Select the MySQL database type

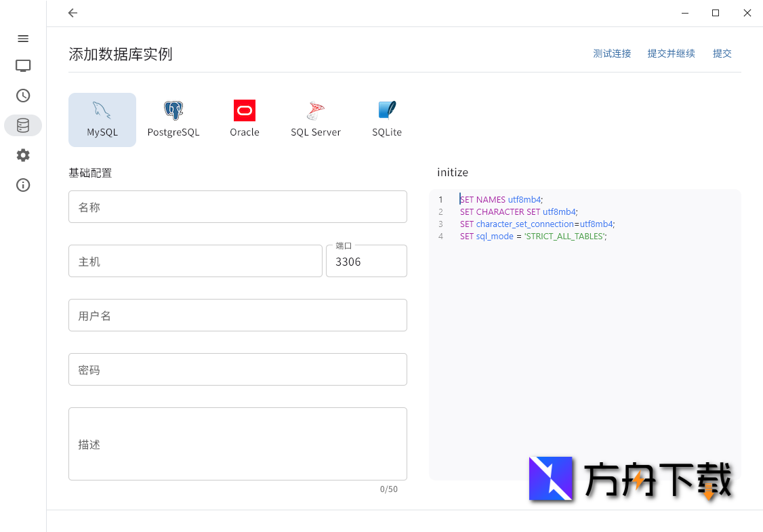pyautogui.click(x=102, y=120)
